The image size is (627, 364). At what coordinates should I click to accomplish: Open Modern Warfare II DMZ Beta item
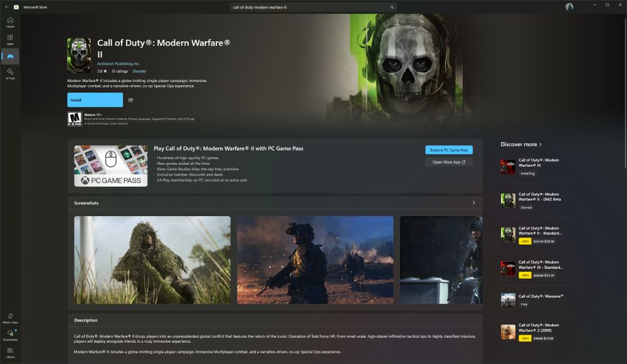(538, 200)
